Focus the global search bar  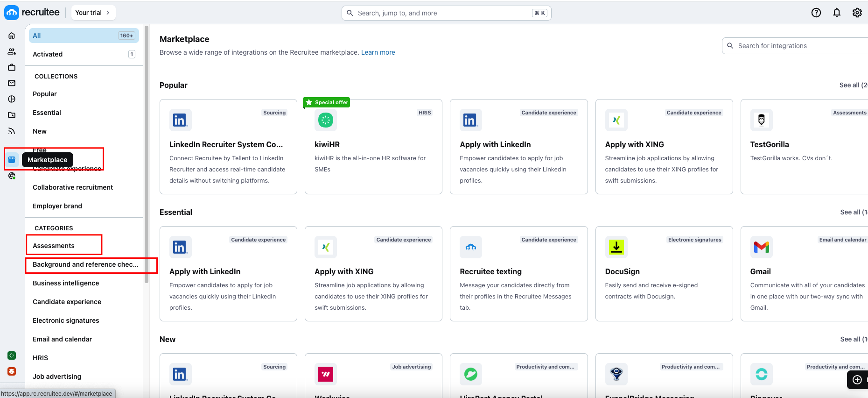(447, 13)
